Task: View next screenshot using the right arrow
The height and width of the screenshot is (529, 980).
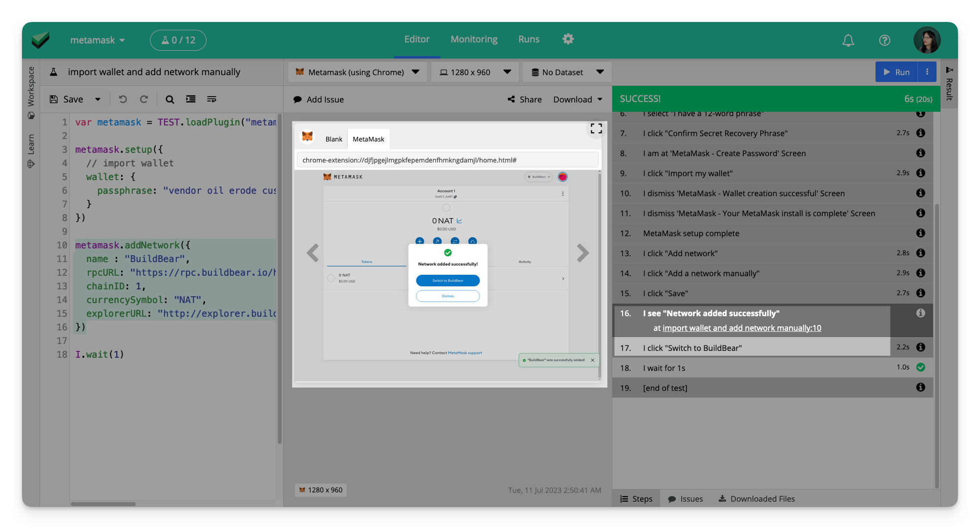Action: click(583, 253)
